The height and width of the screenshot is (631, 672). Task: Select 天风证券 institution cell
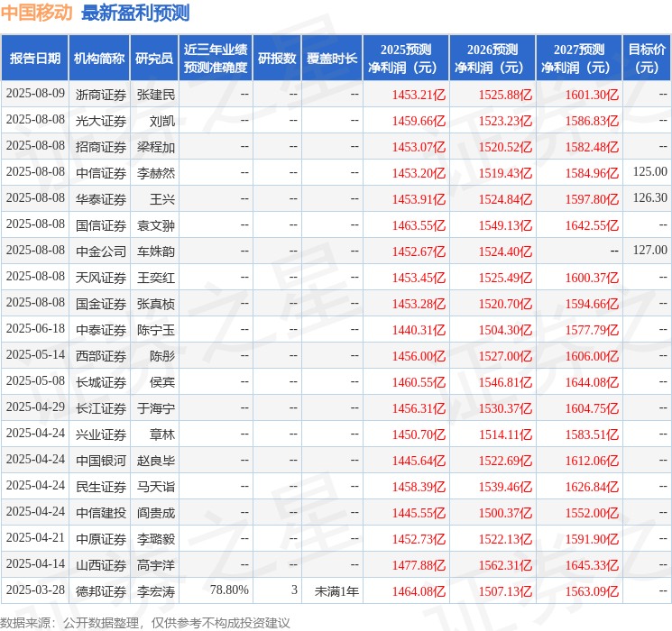click(101, 278)
